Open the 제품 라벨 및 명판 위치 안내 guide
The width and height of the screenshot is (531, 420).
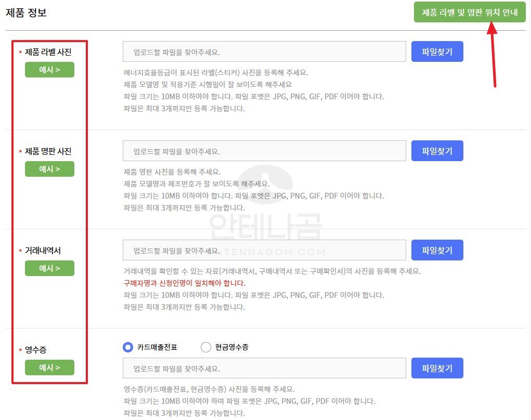coord(469,12)
